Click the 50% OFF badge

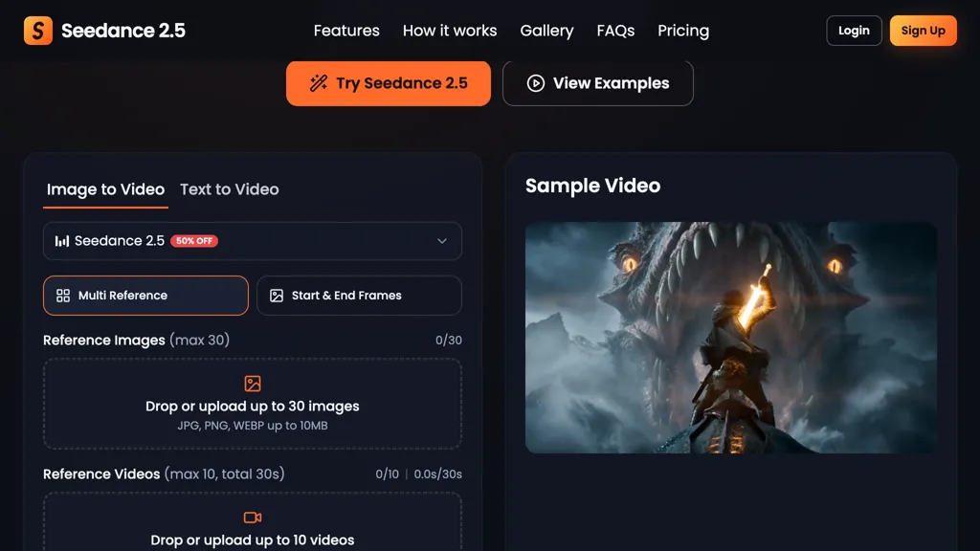pyautogui.click(x=193, y=241)
